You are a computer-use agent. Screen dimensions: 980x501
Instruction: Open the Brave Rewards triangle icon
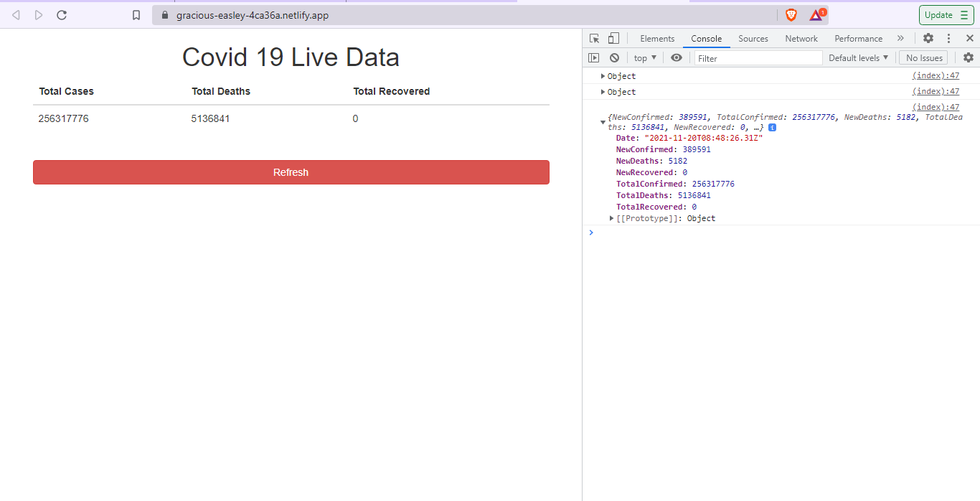816,15
